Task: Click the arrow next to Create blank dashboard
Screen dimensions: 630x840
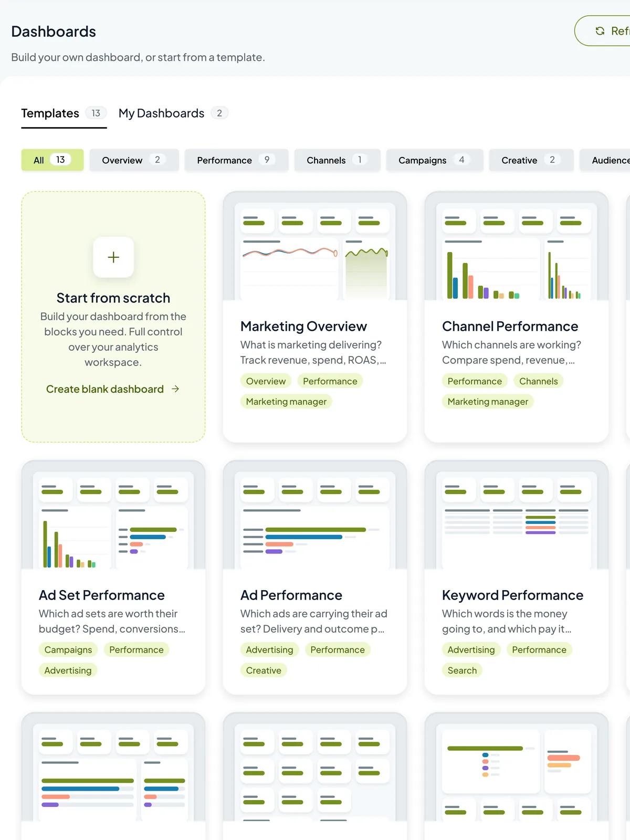Action: click(x=175, y=389)
